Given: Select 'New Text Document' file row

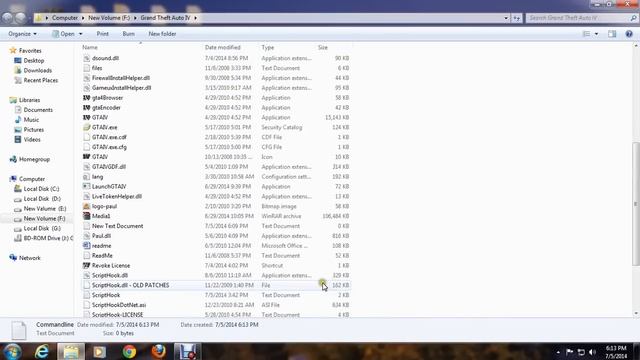Looking at the screenshot, I should tap(216, 226).
